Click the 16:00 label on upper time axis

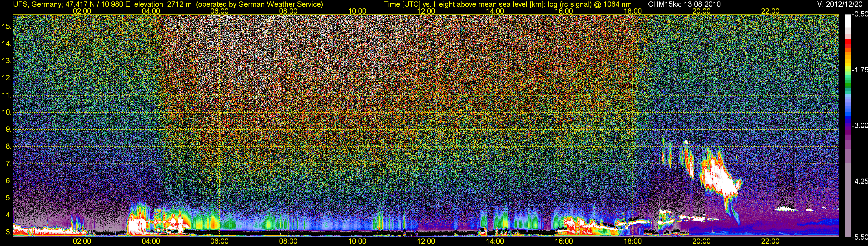click(564, 11)
